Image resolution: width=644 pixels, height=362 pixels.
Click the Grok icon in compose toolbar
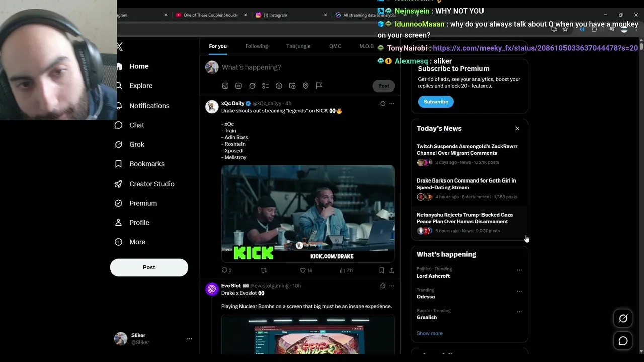[252, 86]
